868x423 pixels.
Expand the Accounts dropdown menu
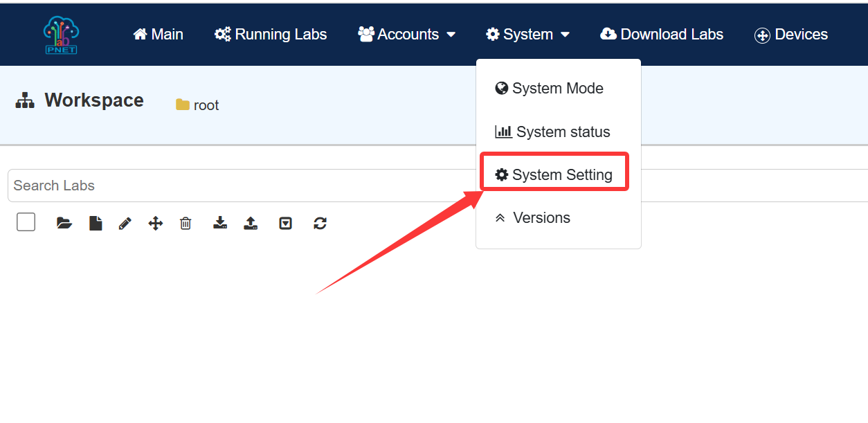click(x=406, y=35)
